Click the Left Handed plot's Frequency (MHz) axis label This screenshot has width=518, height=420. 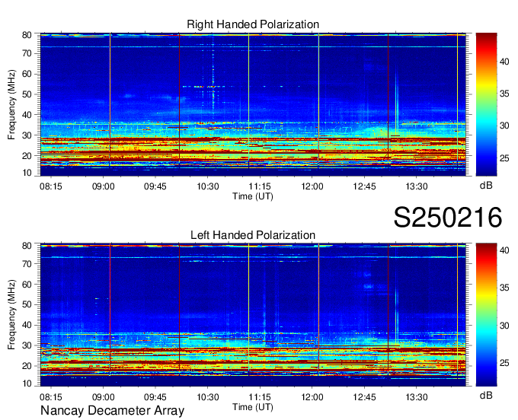pyautogui.click(x=11, y=315)
